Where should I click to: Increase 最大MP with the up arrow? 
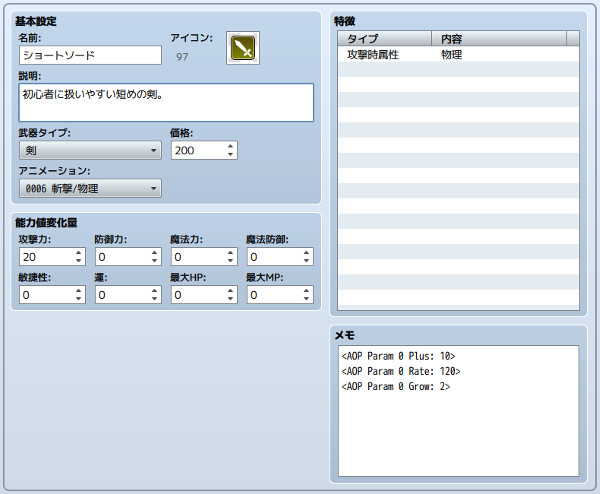point(306,290)
